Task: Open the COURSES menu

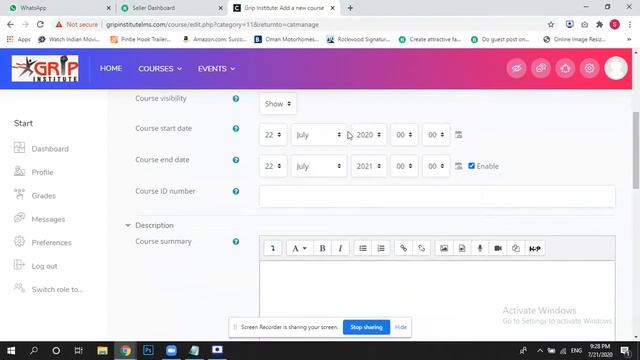Action: coord(160,69)
